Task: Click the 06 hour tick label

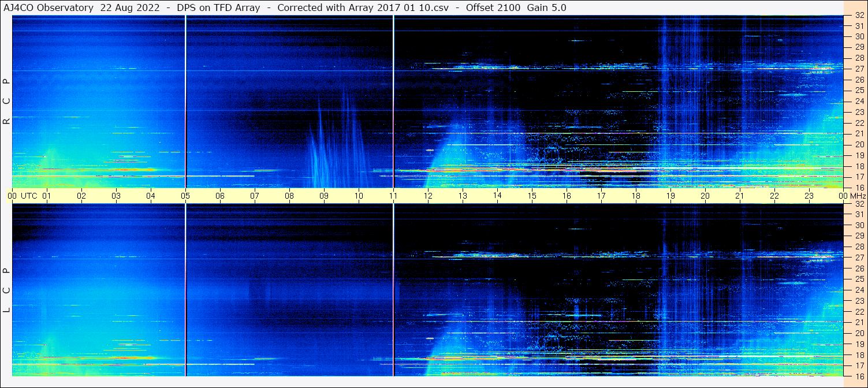Action: 220,196
